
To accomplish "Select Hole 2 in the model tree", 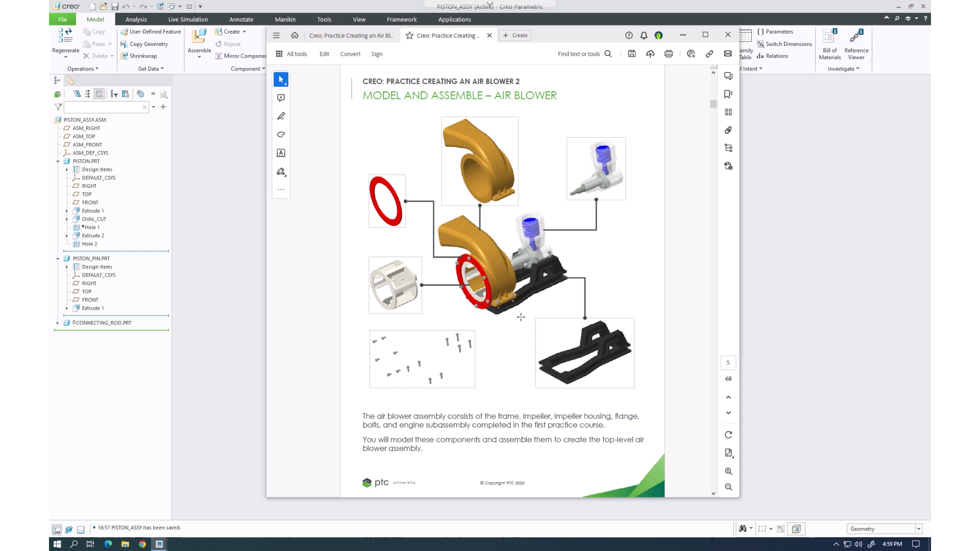I will click(x=89, y=244).
